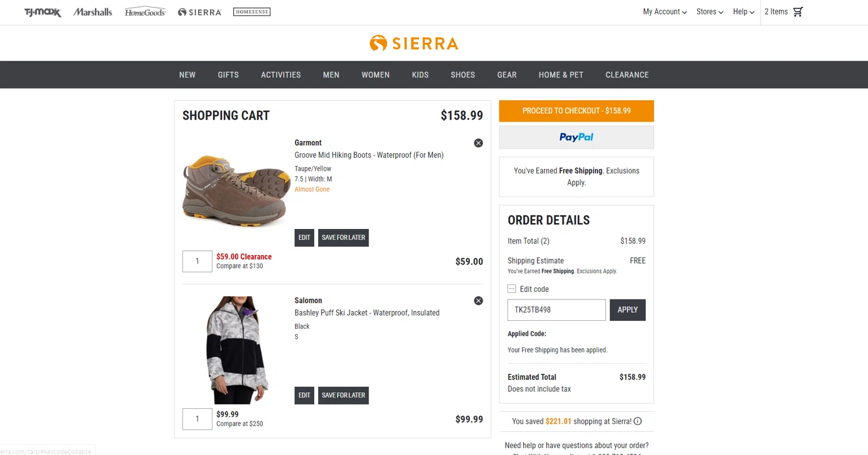Viewport: 868px width, 455px height.
Task: Save the Garmont boots for later
Action: click(x=343, y=238)
